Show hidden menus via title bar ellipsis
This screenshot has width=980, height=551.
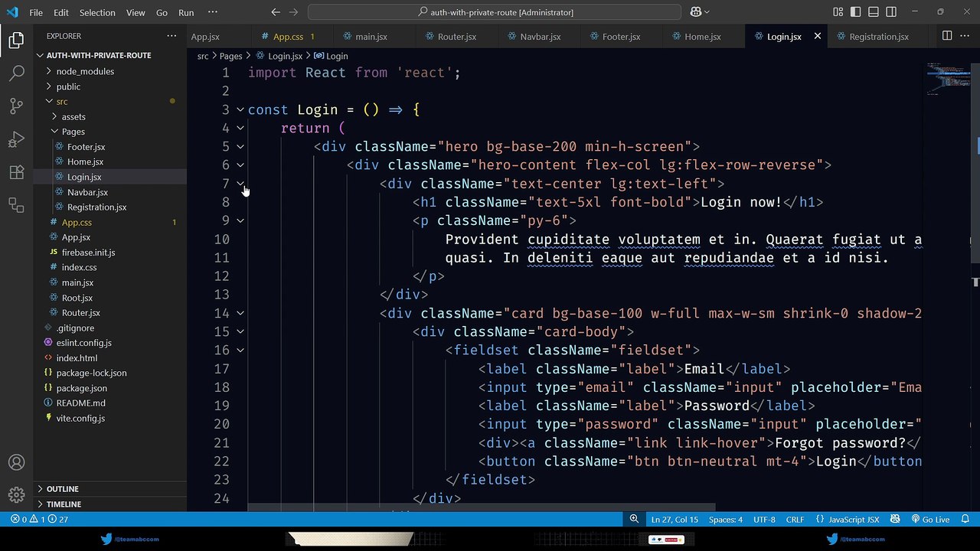pyautogui.click(x=212, y=12)
